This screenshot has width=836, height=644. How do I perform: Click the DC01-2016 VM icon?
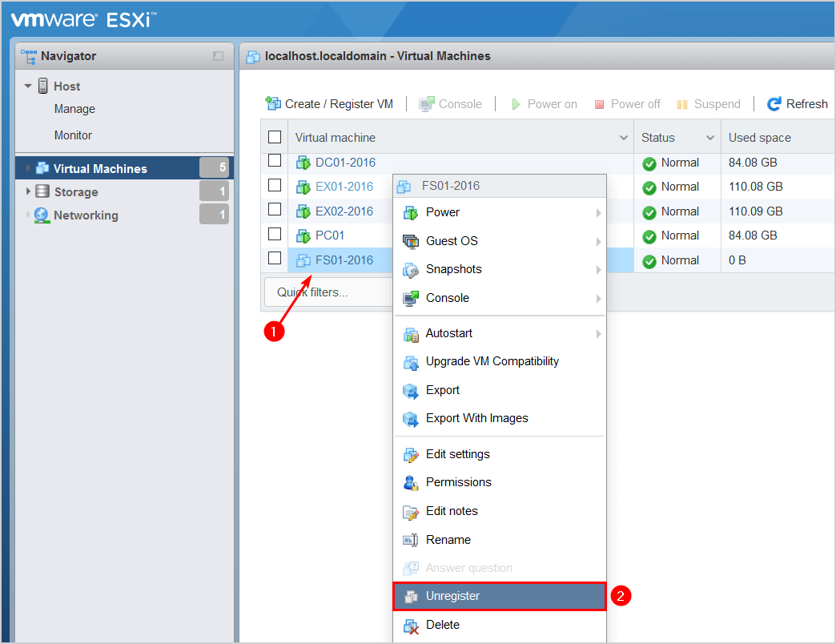pyautogui.click(x=303, y=163)
